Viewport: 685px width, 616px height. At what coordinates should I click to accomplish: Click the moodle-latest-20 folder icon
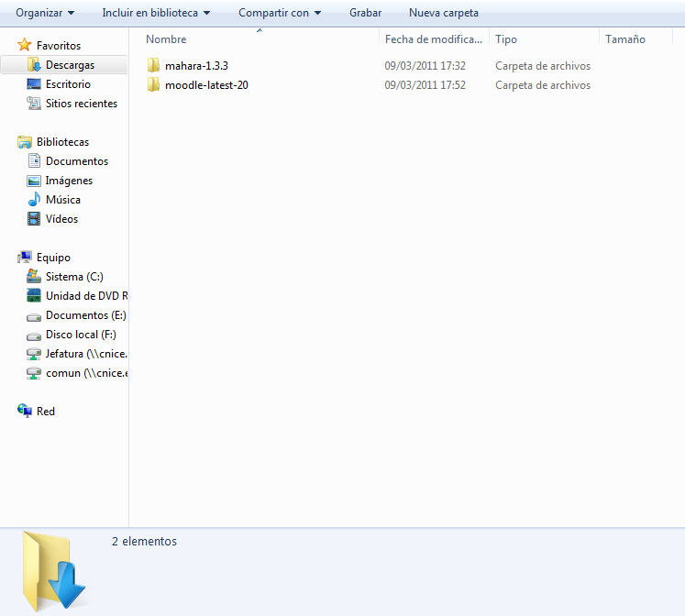coord(153,85)
